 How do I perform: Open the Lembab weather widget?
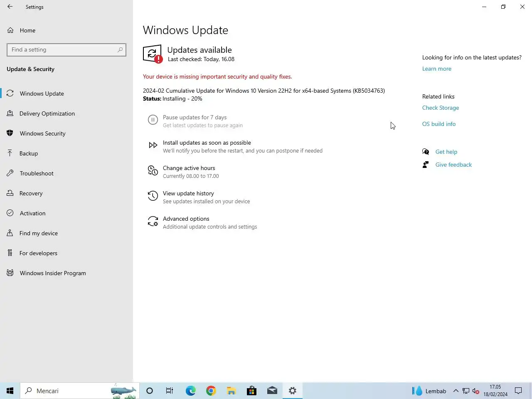(x=429, y=391)
